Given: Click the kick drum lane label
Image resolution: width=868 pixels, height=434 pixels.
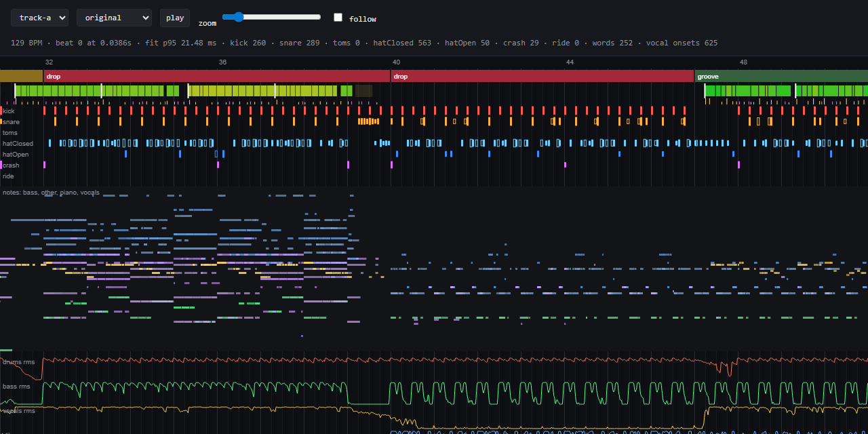Looking at the screenshot, I should 8,111.
